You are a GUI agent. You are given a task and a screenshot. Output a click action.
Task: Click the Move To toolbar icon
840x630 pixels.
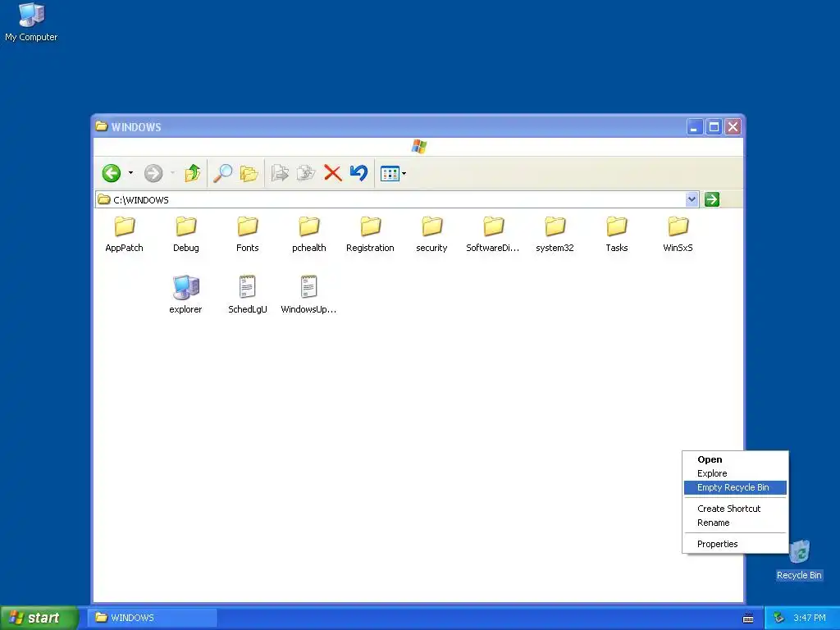[280, 173]
